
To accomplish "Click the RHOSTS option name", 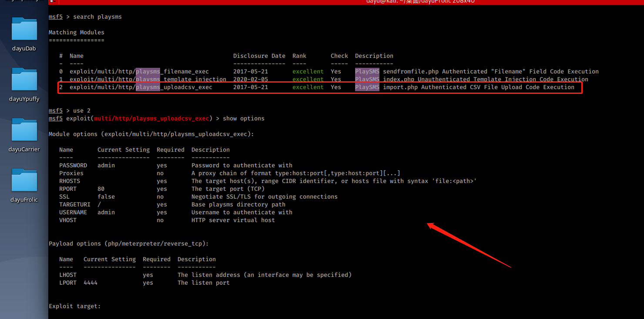I will click(x=70, y=181).
